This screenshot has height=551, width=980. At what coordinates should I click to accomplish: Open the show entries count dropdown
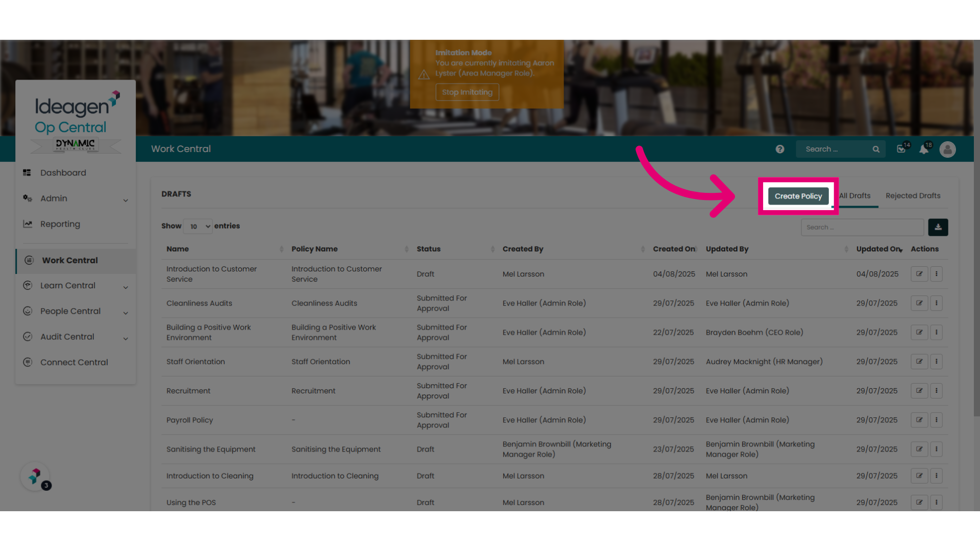198,226
